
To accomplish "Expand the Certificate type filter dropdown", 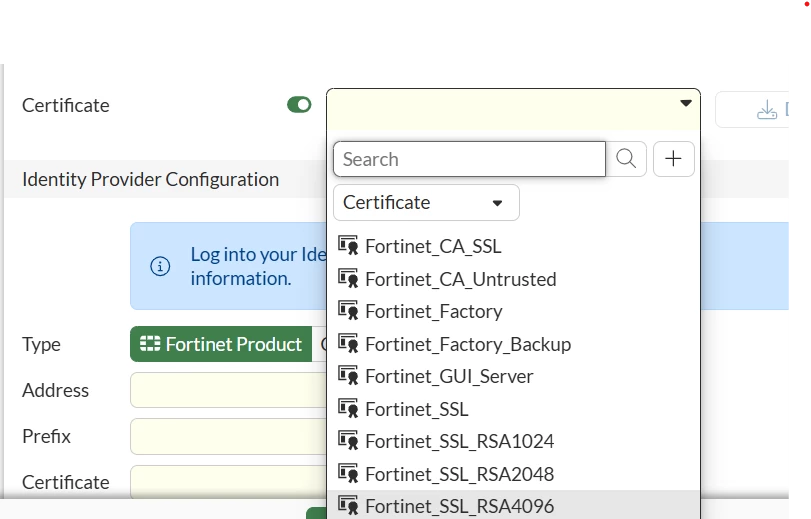I will (426, 202).
